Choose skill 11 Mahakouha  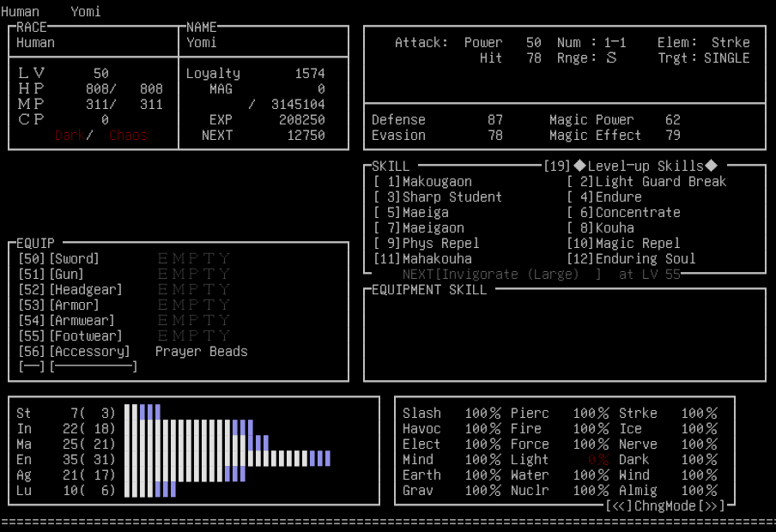pyautogui.click(x=423, y=259)
